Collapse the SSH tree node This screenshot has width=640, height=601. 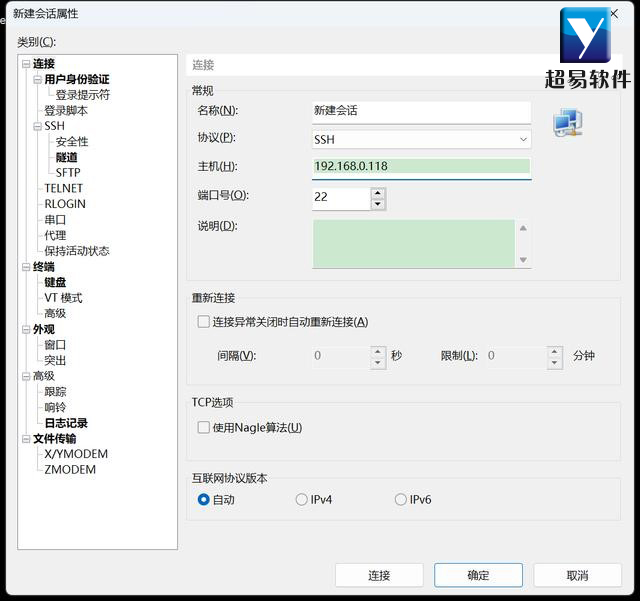(x=38, y=126)
